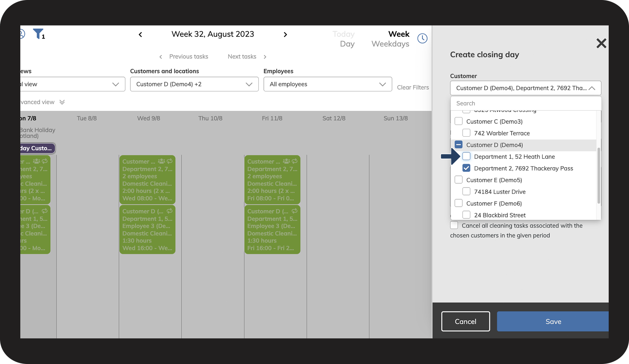
Task: Uncheck Department 2, 7692 Thackeray Pass
Action: pos(466,168)
